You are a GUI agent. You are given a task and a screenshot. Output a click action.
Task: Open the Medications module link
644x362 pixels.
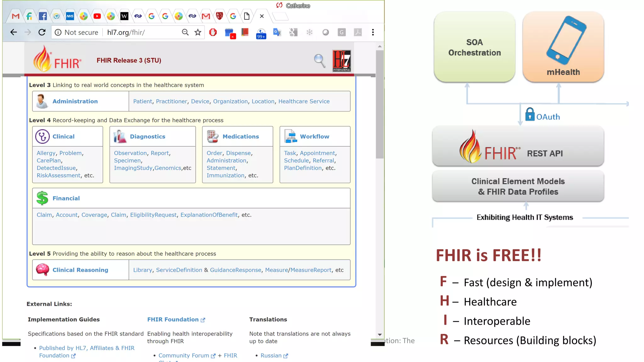click(x=241, y=136)
